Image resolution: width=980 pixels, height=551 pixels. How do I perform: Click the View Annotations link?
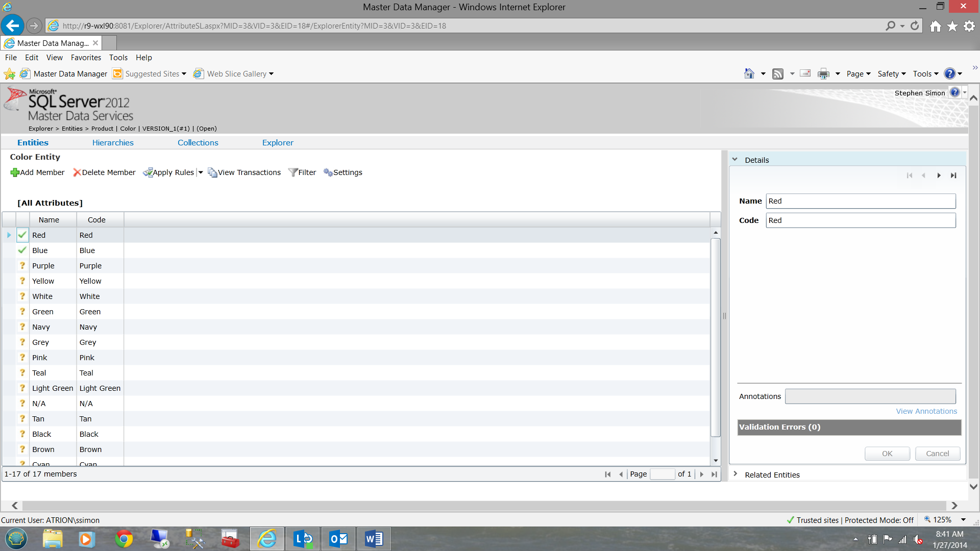coord(926,411)
